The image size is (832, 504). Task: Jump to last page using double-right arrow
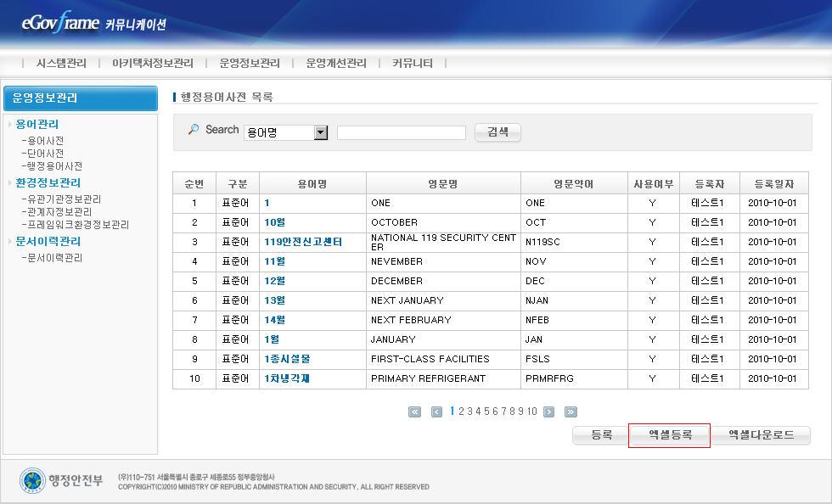tap(571, 412)
